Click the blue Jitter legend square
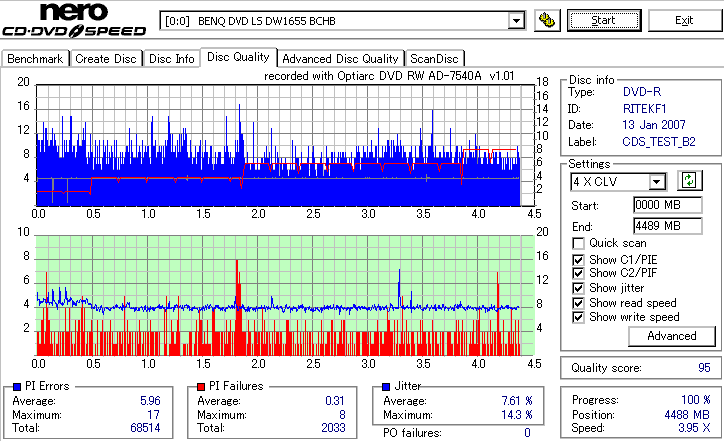 [386, 387]
